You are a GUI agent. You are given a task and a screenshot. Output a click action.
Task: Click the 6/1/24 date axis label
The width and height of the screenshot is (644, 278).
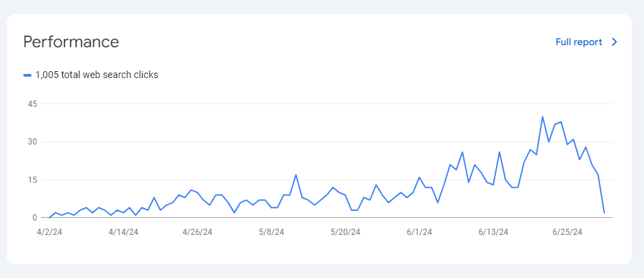click(x=419, y=232)
